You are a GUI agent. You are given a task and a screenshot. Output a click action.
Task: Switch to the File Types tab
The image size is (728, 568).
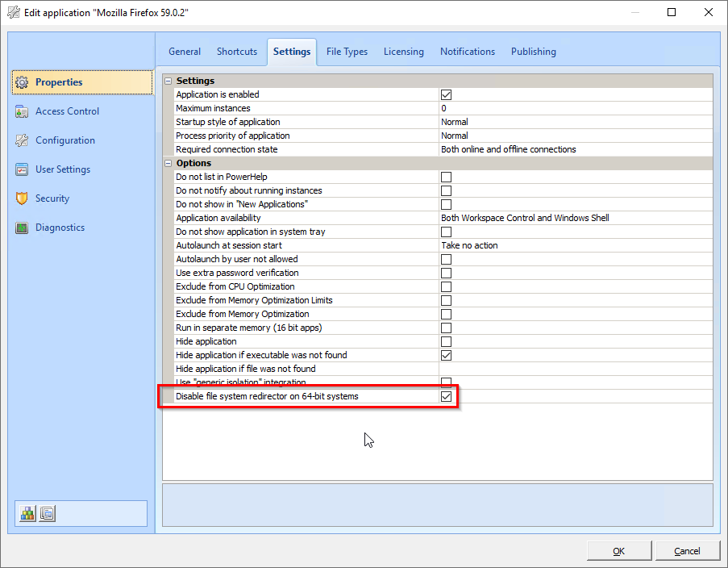(x=347, y=51)
